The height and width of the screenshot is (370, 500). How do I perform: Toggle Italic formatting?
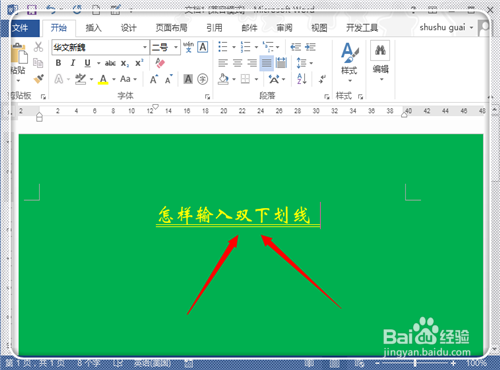tap(73, 63)
